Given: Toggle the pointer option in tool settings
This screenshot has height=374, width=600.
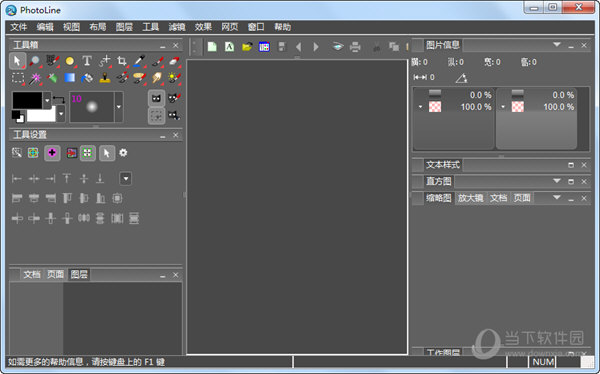Looking at the screenshot, I should point(107,153).
